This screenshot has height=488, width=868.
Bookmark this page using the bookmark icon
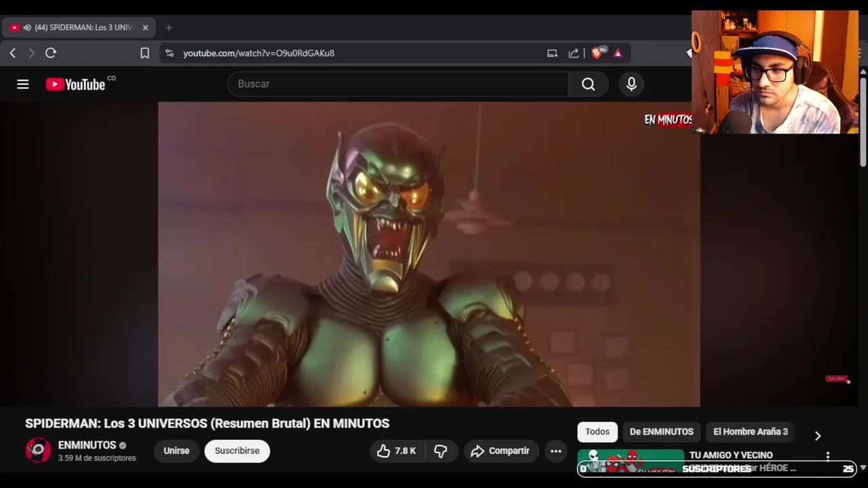144,53
